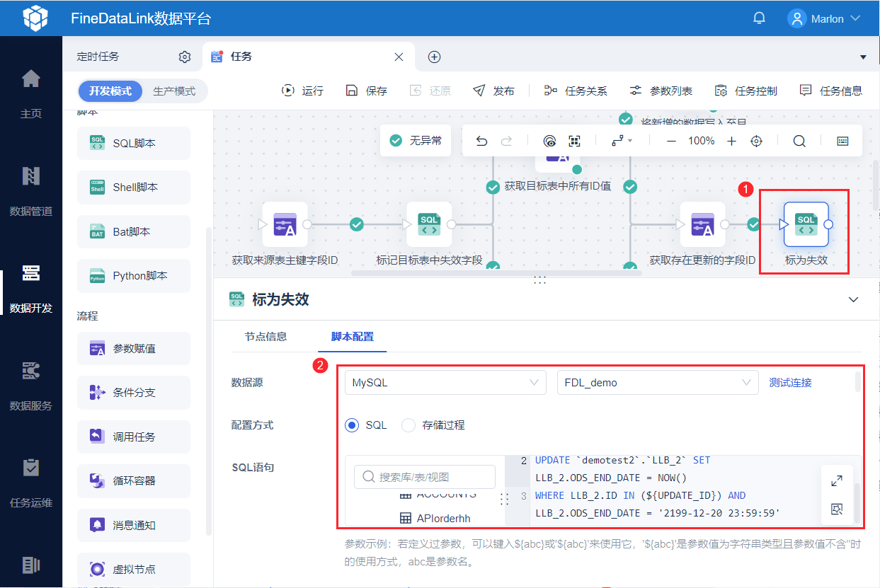Zoom out the canvas with minus icon

[x=671, y=141]
